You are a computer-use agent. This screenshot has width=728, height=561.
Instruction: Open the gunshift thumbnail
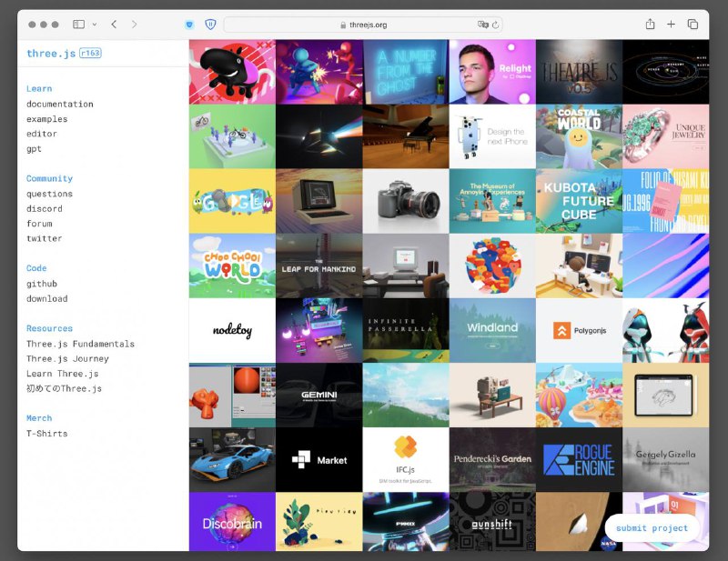(x=492, y=522)
